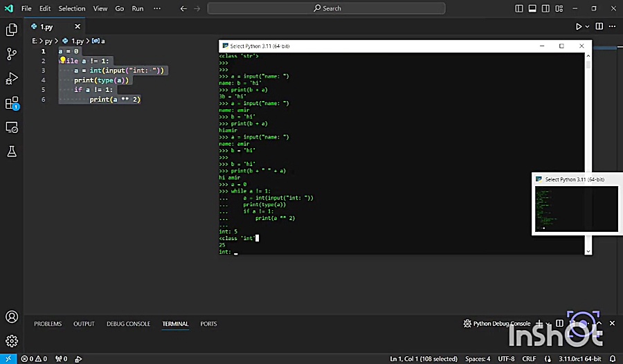Screen dimensions: 623x364
Task: Split the terminal in the panel
Action: tap(559, 323)
